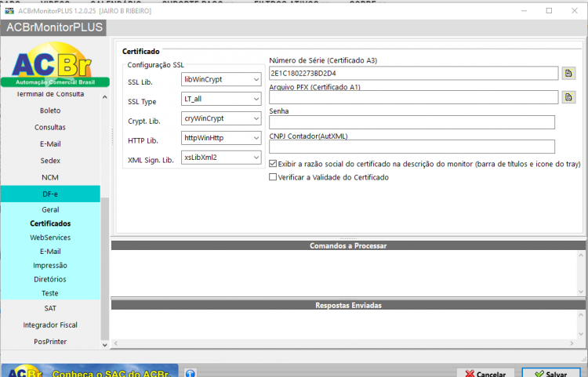
Task: Click the sidebar scroll down arrow
Action: pos(104,345)
